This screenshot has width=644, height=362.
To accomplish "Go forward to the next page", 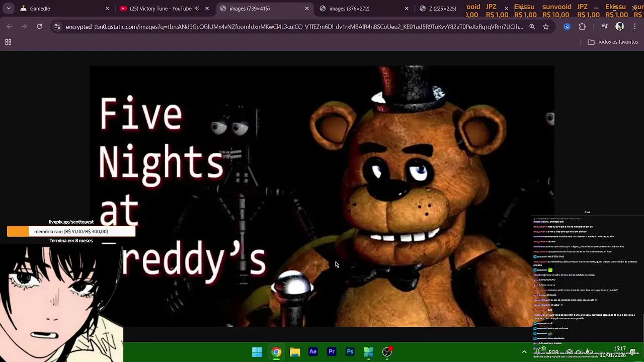I will tap(24, 27).
